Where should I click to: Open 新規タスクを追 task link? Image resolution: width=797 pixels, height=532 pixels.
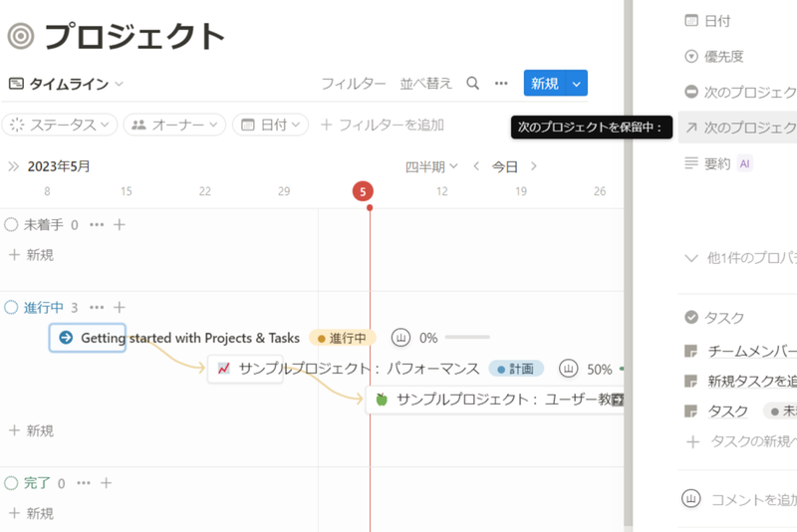pyautogui.click(x=752, y=381)
